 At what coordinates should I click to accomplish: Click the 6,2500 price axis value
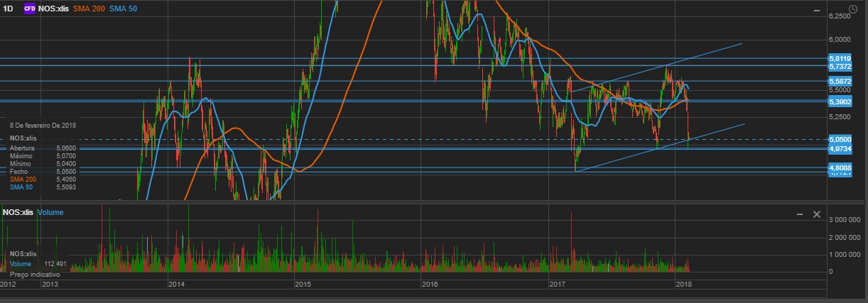(x=840, y=15)
